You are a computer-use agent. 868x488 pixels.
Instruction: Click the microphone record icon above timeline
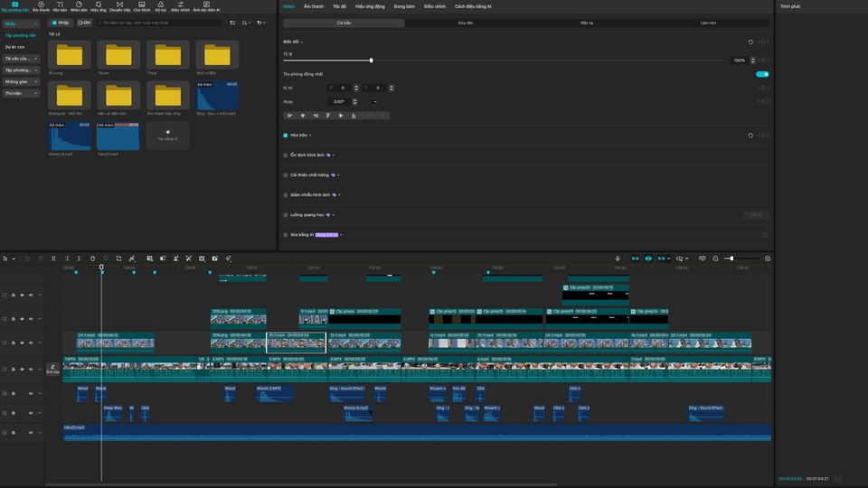pyautogui.click(x=618, y=258)
